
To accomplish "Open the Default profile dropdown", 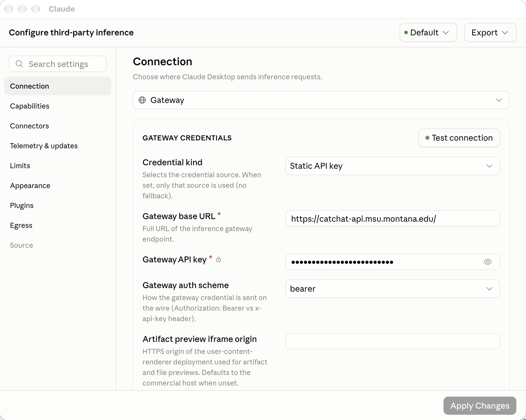I will click(x=428, y=32).
